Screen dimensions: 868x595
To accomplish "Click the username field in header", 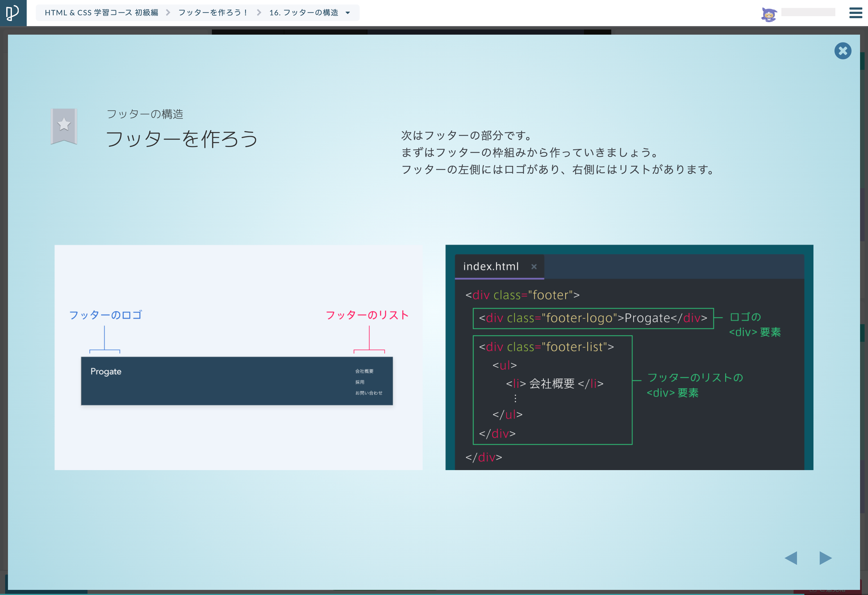I will click(808, 12).
